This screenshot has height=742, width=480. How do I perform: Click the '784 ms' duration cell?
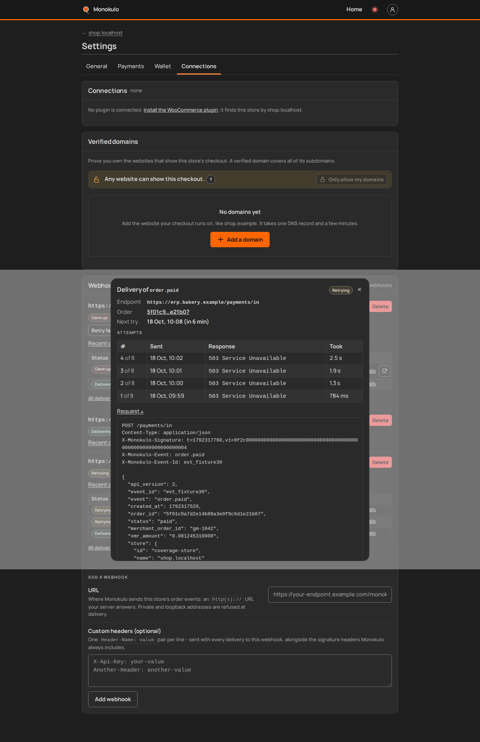click(338, 396)
